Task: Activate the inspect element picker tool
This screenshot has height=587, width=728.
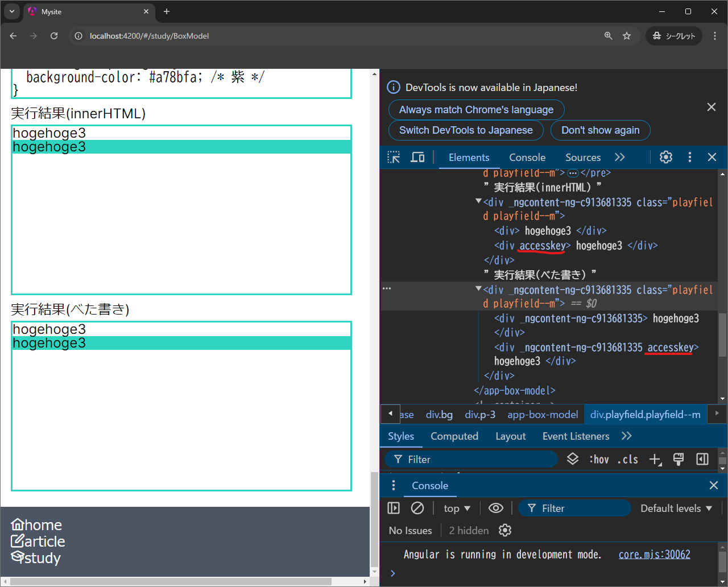Action: click(x=394, y=158)
